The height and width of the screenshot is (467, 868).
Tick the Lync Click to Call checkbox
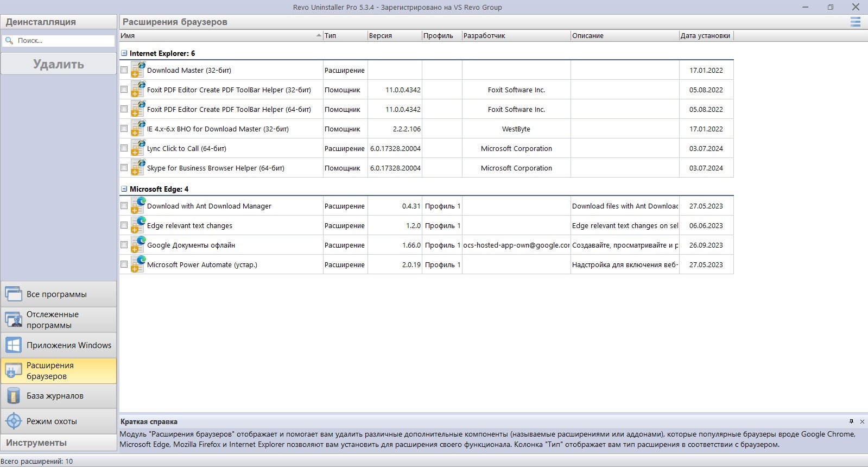(x=124, y=148)
